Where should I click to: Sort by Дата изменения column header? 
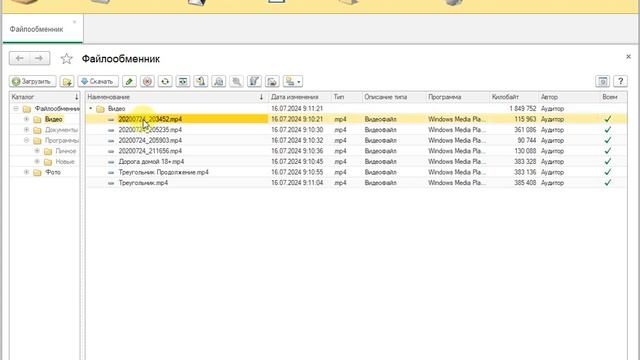299,97
